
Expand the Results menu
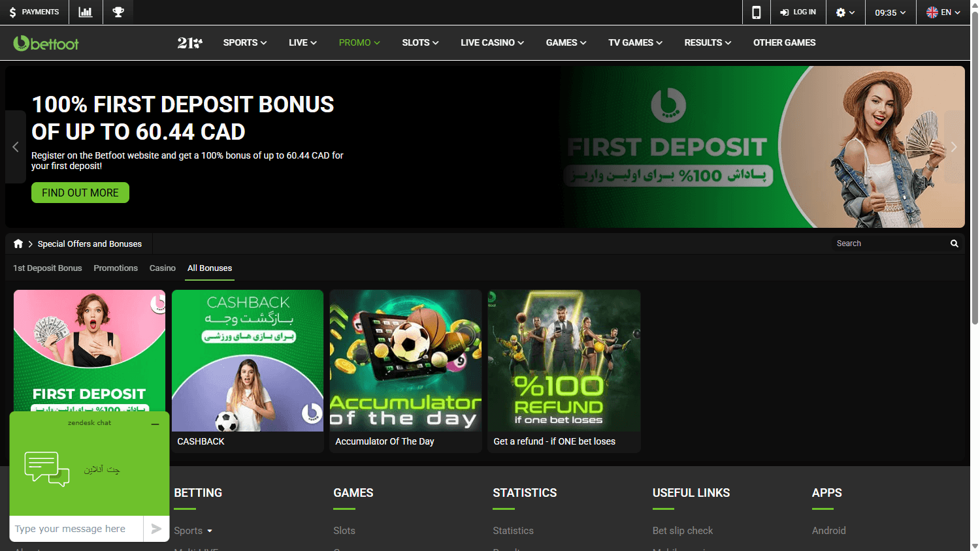click(708, 42)
